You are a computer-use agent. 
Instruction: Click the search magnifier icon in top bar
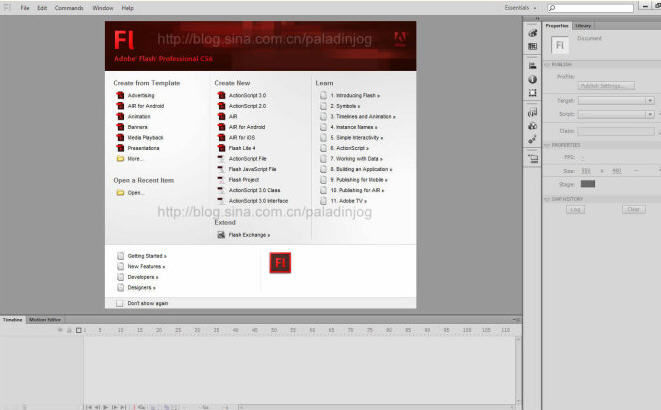[x=552, y=8]
